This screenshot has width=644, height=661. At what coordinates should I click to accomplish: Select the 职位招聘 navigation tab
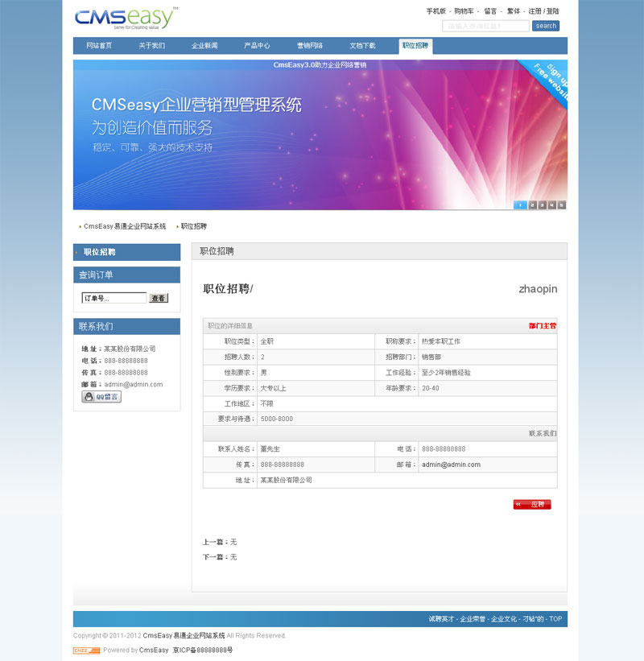pyautogui.click(x=415, y=46)
